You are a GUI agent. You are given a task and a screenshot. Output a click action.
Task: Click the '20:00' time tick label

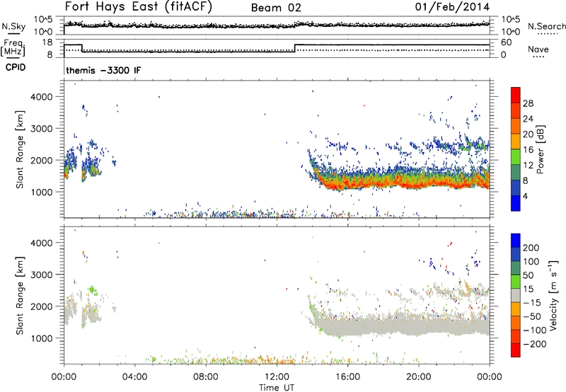click(419, 377)
